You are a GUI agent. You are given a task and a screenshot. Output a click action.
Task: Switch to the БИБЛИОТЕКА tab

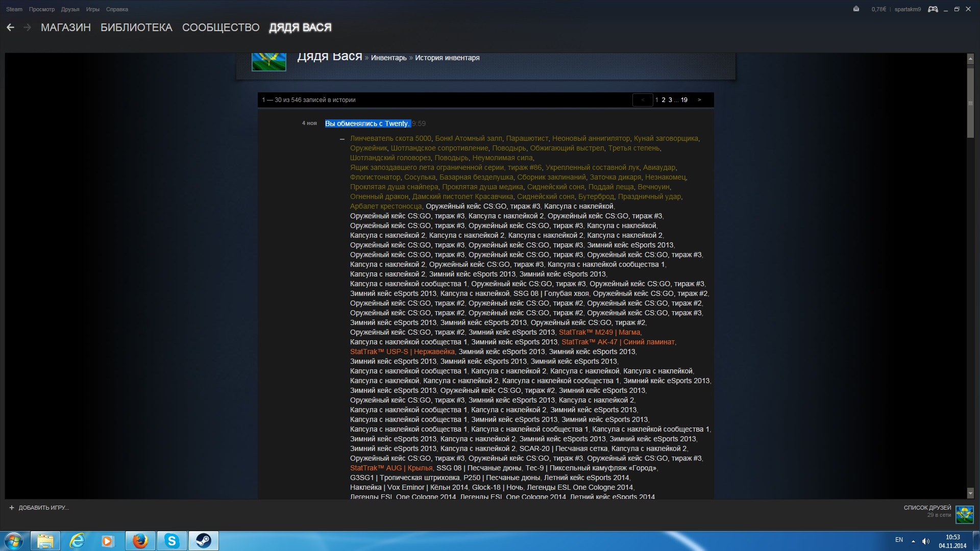point(136,28)
